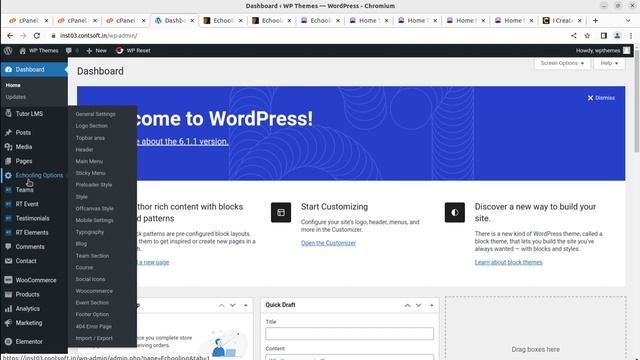640x360 pixels.
Task: Open the browser profile icon
Action: tap(617, 36)
